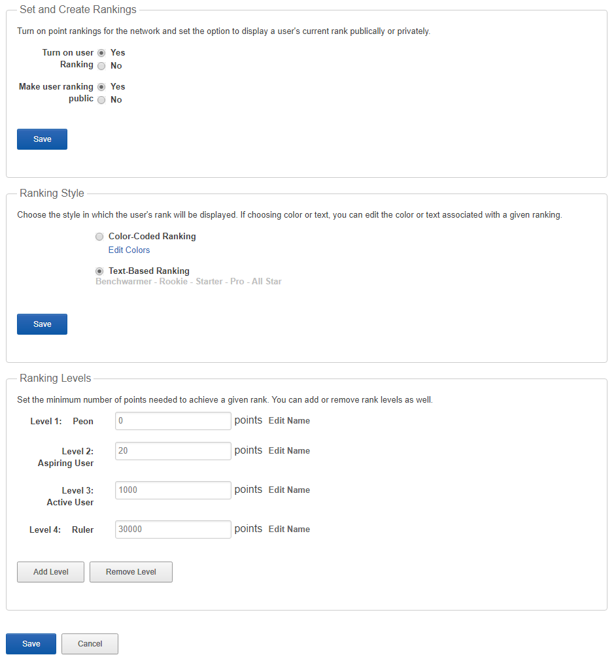Image resolution: width=616 pixels, height=672 pixels.
Task: Edit the name of Level 2 Aspiring User
Action: click(289, 450)
